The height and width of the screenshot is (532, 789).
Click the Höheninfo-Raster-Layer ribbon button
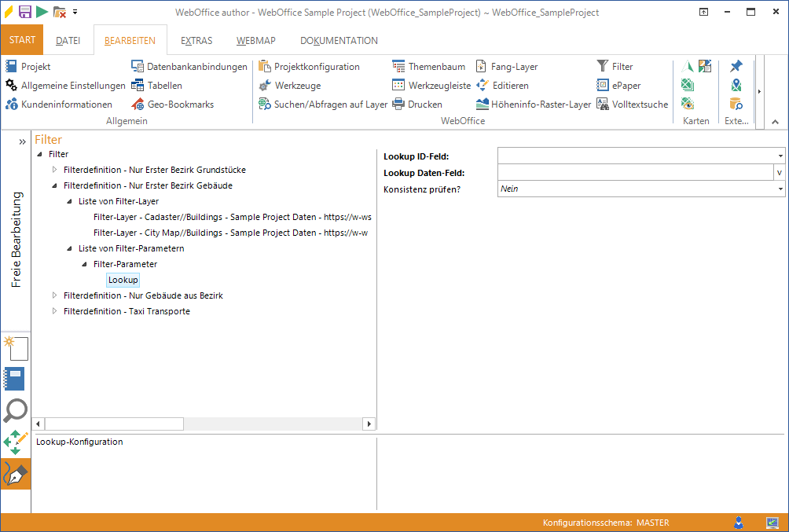[x=533, y=105]
